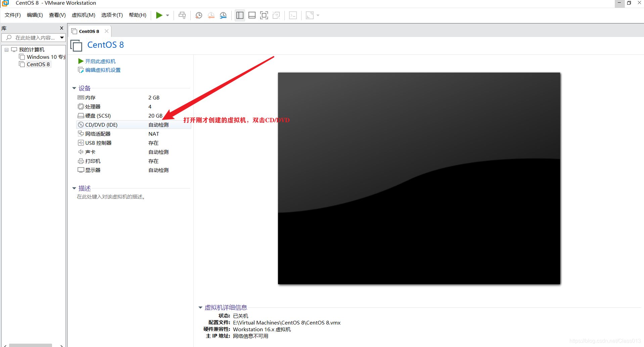Image resolution: width=644 pixels, height=347 pixels.
Task: Collapse the 虚拟机详细信息 section
Action: coord(200,308)
